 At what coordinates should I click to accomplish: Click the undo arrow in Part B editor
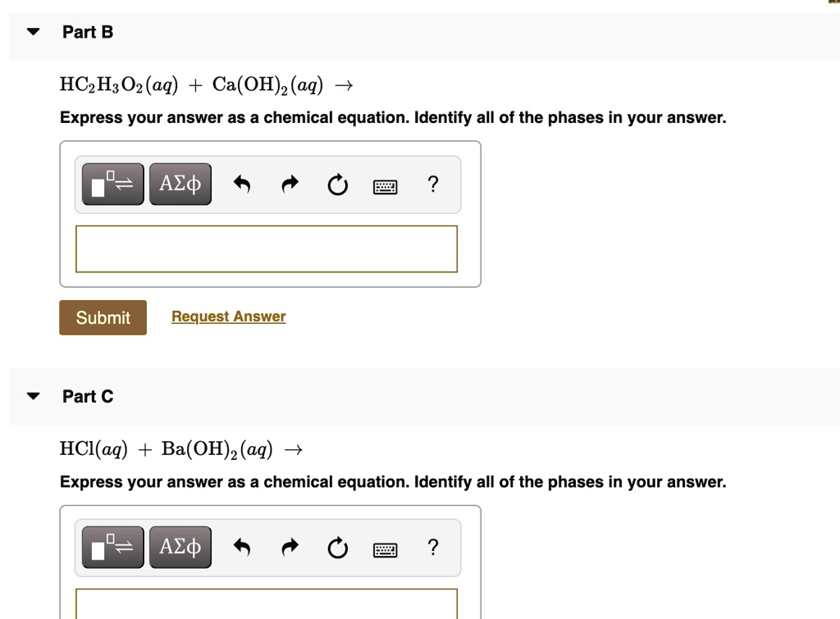point(241,184)
